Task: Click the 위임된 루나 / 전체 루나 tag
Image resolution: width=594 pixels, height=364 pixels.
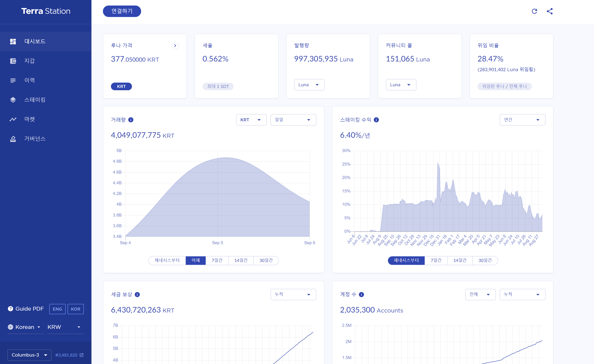Action: 505,86
